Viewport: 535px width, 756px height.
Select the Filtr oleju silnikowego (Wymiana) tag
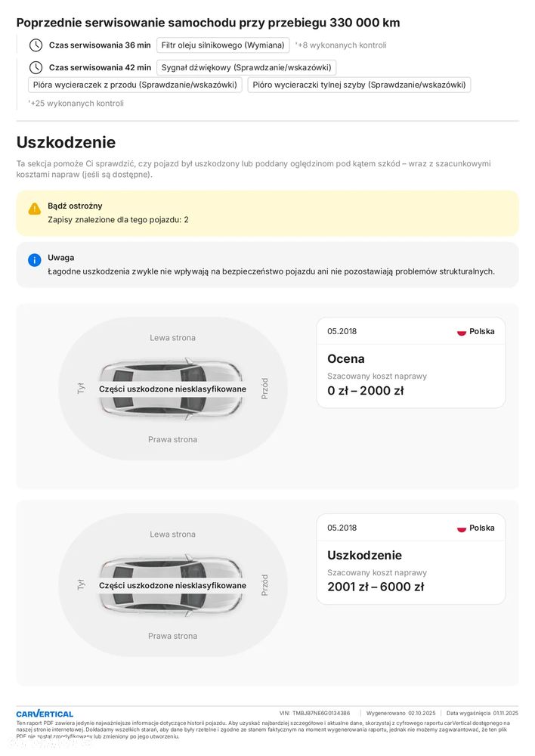point(223,45)
